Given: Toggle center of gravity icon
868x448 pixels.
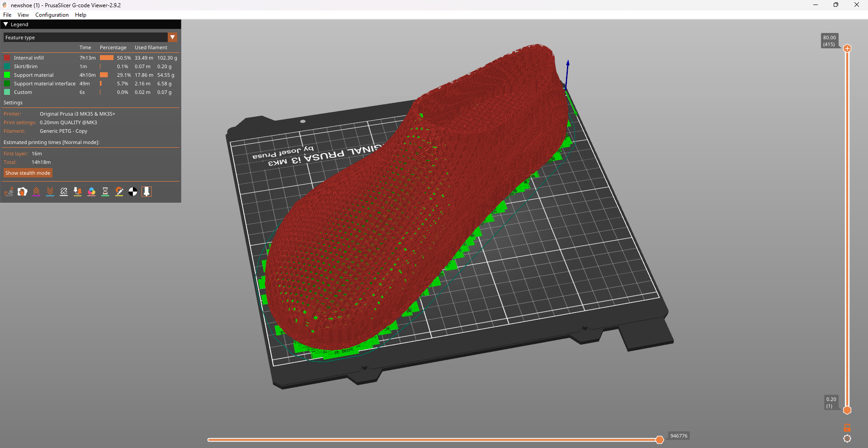Looking at the screenshot, I should pos(133,192).
